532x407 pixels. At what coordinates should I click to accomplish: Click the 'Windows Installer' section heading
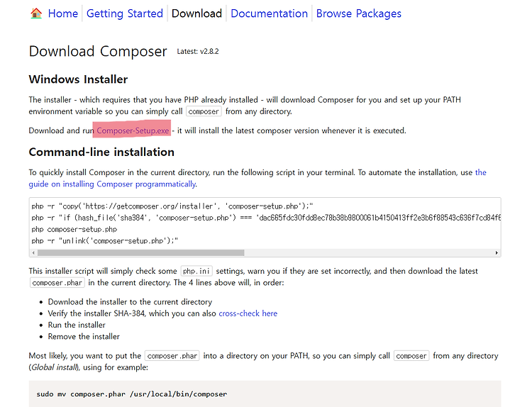[78, 79]
